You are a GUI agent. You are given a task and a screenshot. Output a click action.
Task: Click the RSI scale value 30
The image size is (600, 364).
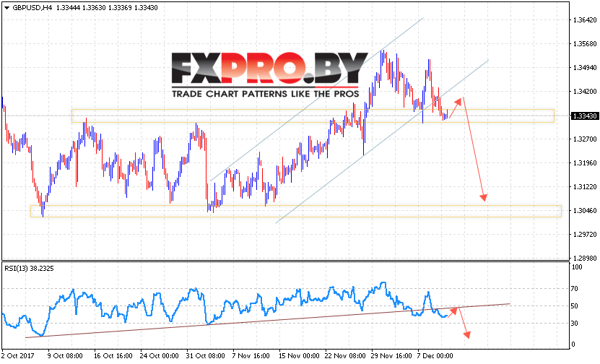click(x=575, y=324)
